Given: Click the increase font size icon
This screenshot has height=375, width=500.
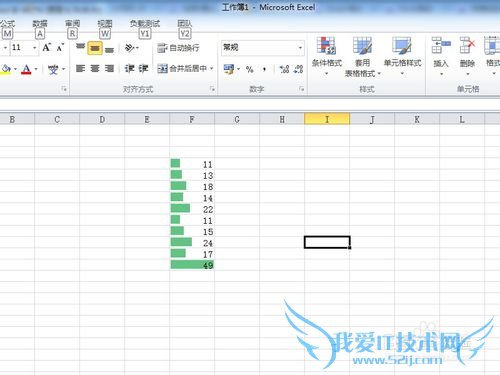Looking at the screenshot, I should point(46,48).
